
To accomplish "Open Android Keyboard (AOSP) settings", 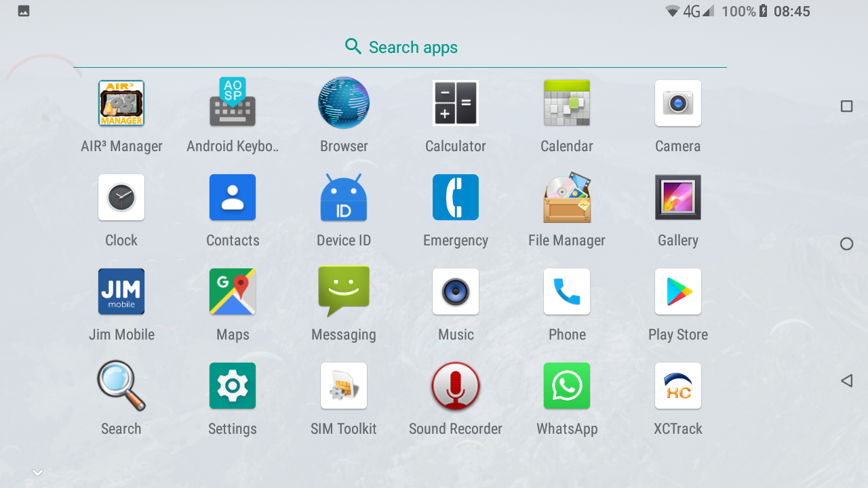I will click(233, 103).
